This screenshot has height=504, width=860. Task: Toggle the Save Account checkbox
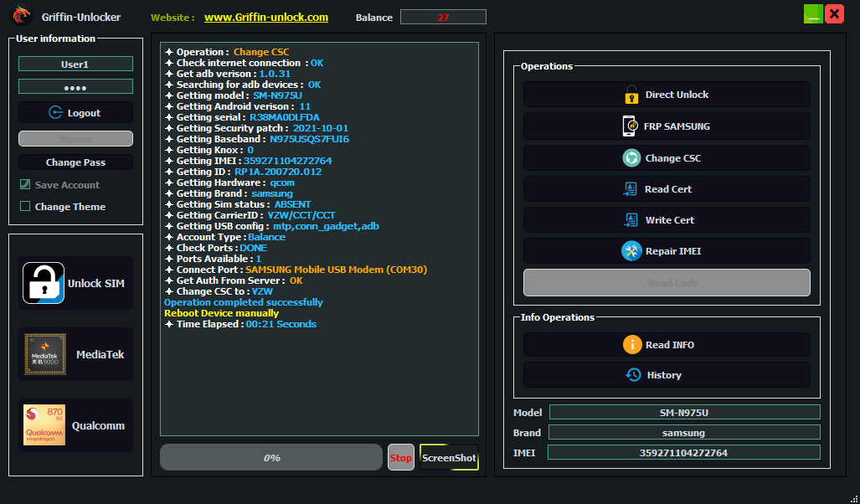pos(24,184)
